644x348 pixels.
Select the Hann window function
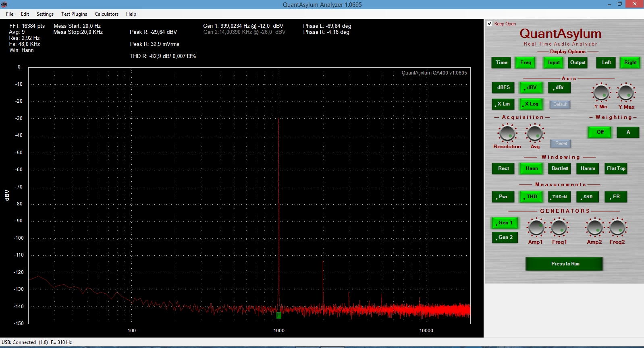tap(532, 168)
